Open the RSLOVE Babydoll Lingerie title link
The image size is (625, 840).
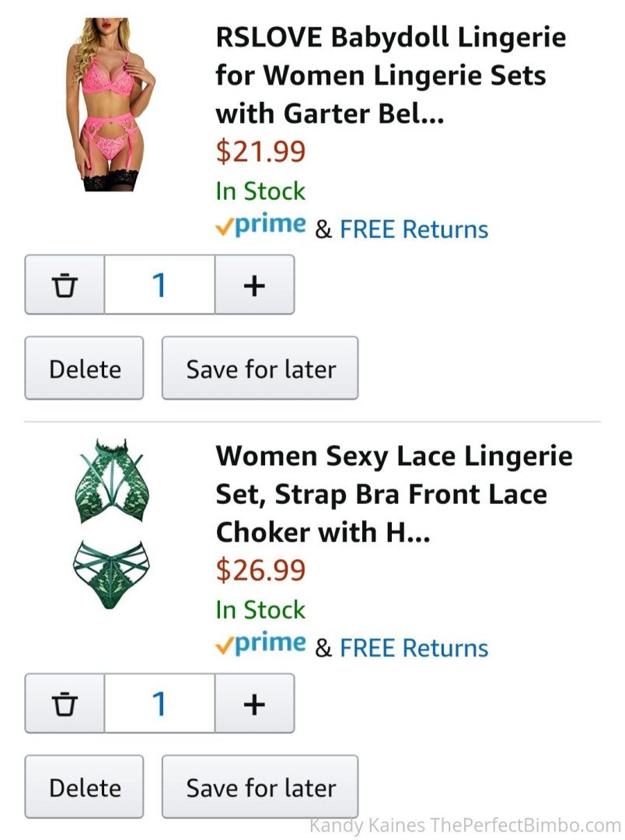pyautogui.click(x=391, y=75)
